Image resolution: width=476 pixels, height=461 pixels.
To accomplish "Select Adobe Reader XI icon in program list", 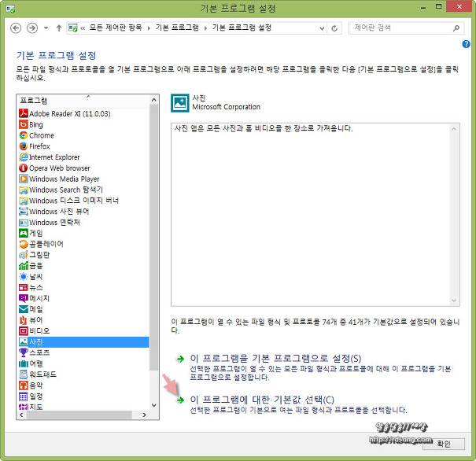I will (x=24, y=113).
